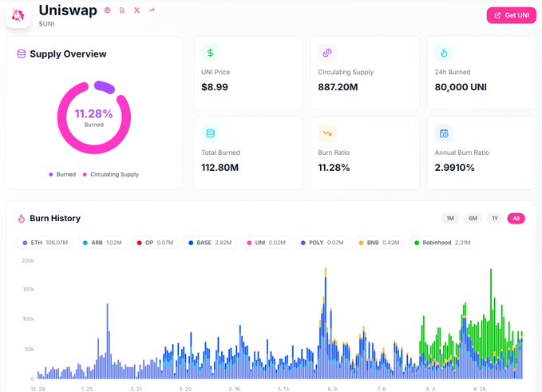Select the All time range
The height and width of the screenshot is (392, 542).
click(516, 219)
